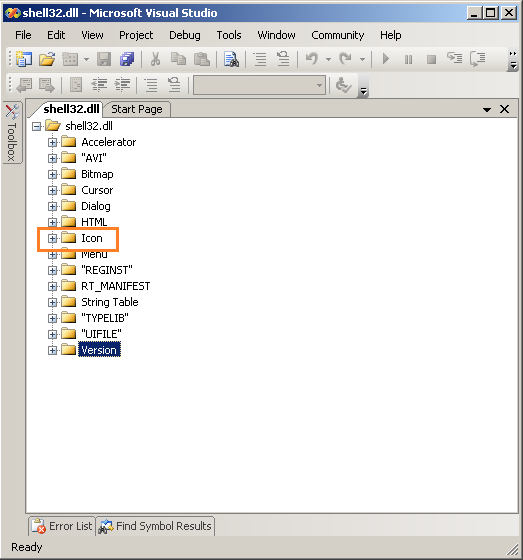Expand the Version folder node

(x=53, y=350)
